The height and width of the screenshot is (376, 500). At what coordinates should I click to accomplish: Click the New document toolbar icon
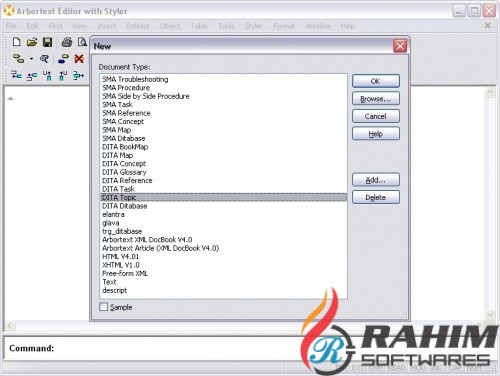click(16, 42)
